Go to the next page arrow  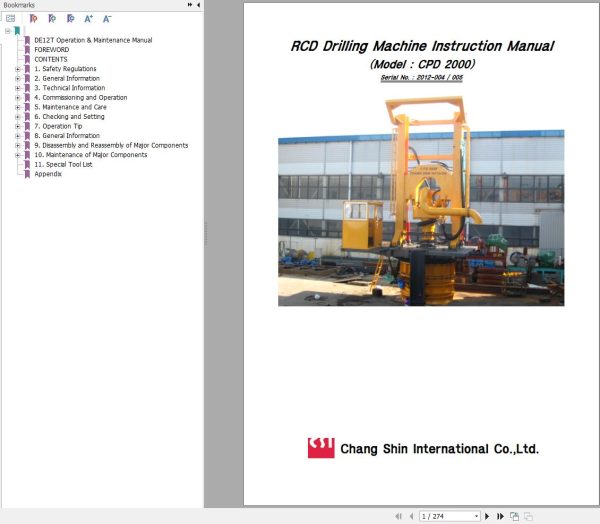point(487,516)
